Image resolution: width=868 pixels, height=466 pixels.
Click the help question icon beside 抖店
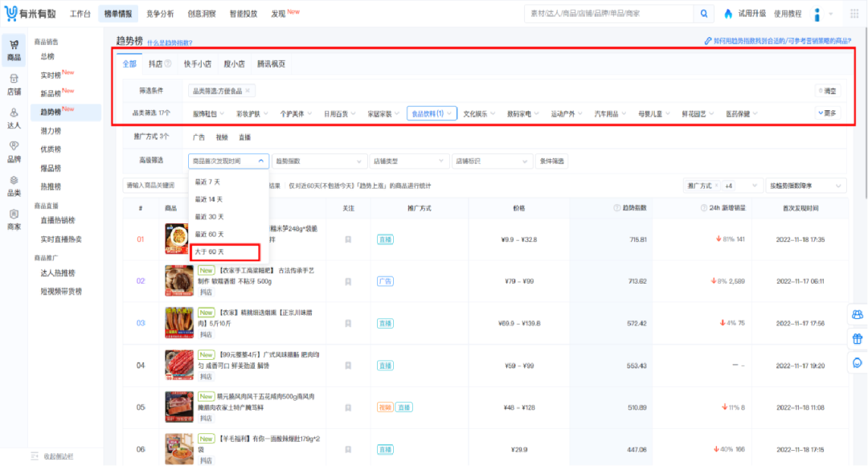[168, 64]
